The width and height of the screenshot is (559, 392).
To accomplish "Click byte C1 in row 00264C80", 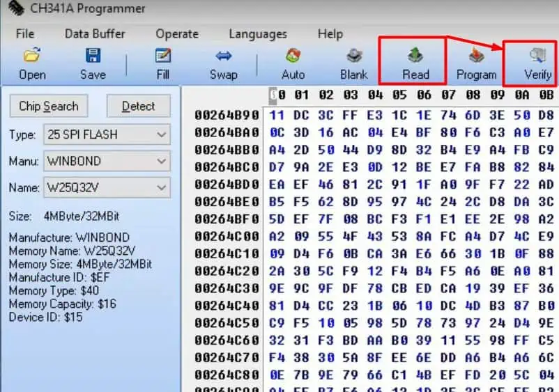I will 399,375.
